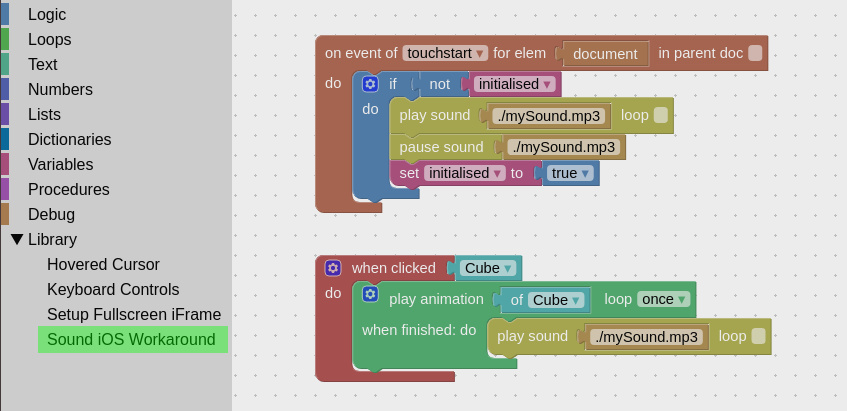Image resolution: width=847 pixels, height=411 pixels.
Task: Select the set variable block by its set label
Action: coord(409,173)
